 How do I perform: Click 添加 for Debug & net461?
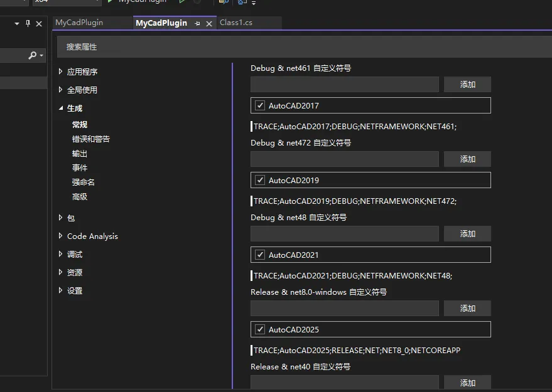click(x=467, y=85)
